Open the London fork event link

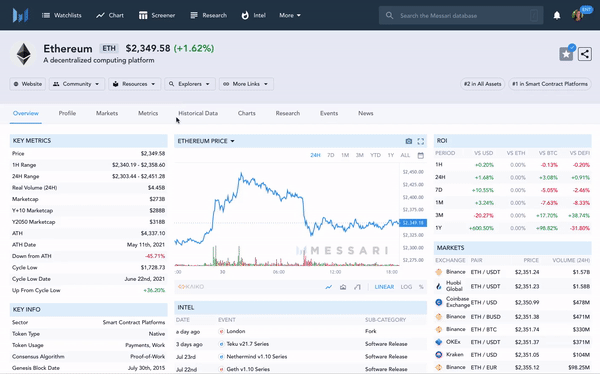coord(236,331)
